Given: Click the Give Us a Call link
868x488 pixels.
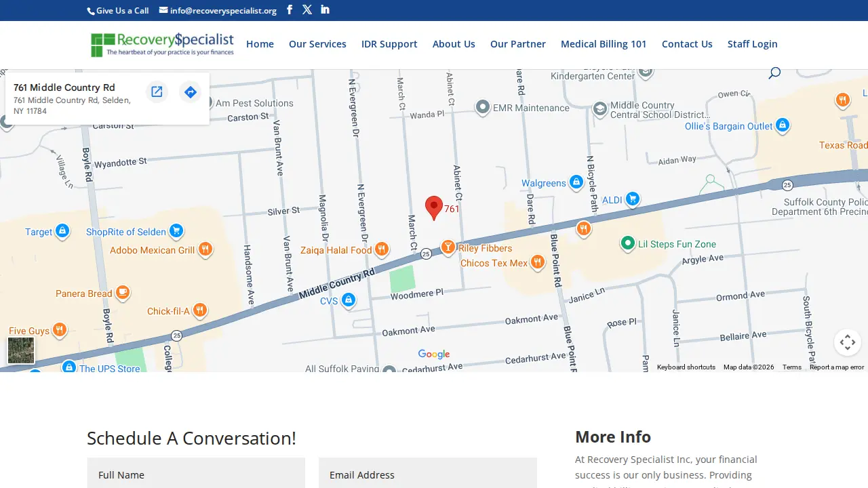Looking at the screenshot, I should tap(118, 10).
